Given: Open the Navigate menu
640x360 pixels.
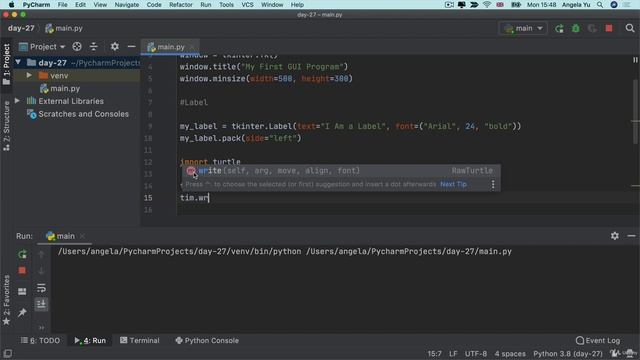Looking at the screenshot, I should pyautogui.click(x=127, y=5).
